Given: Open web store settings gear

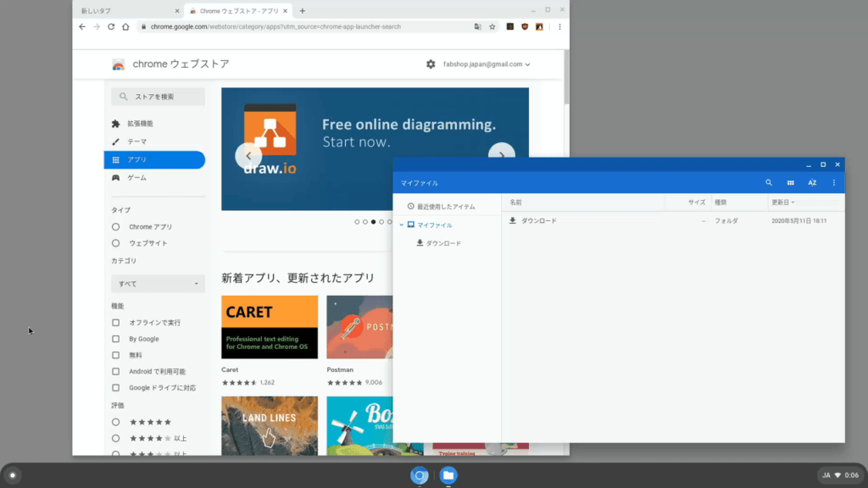Looking at the screenshot, I should [x=431, y=64].
